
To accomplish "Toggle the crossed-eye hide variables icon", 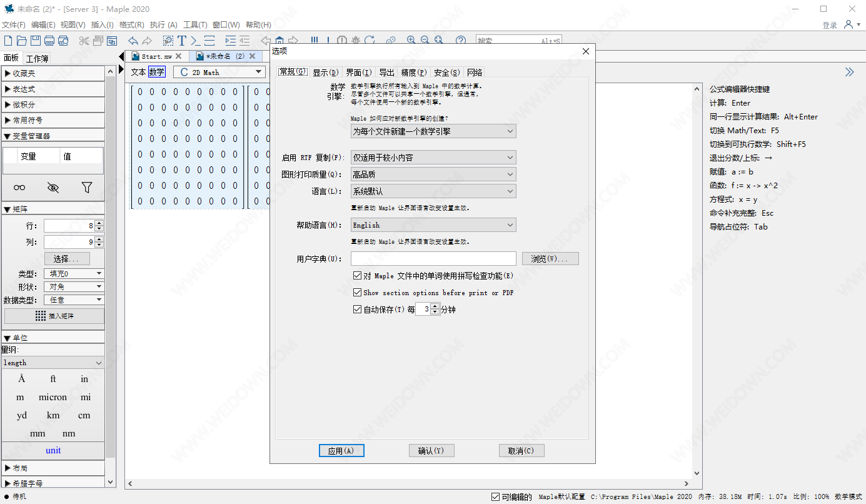I will tap(53, 187).
